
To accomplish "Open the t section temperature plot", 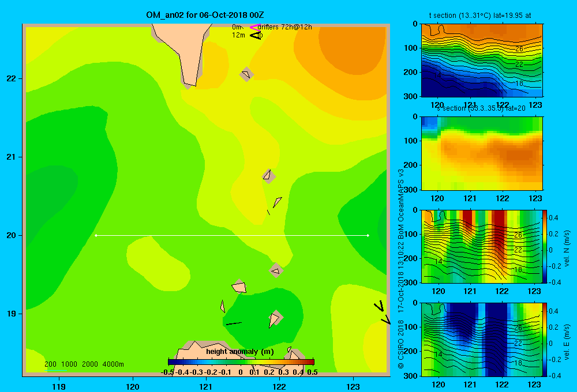I will [x=482, y=61].
